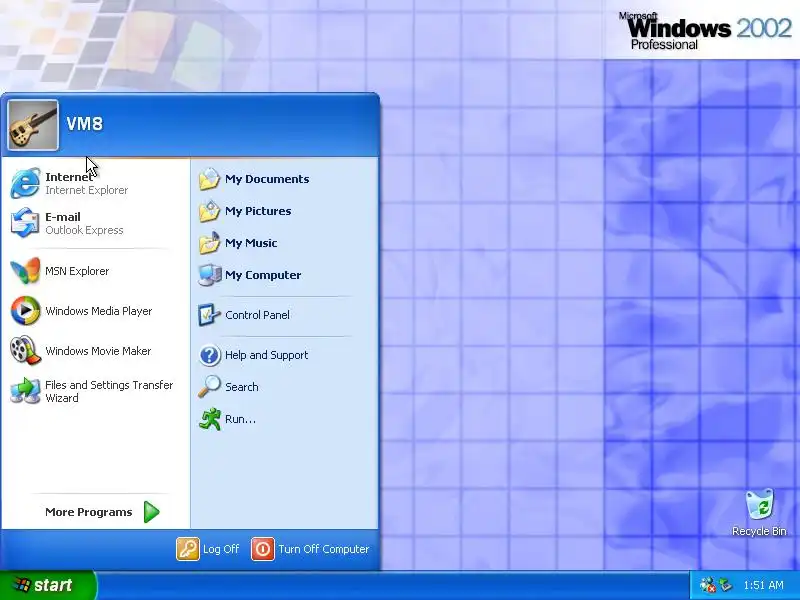
Task: Select the Internet menu entry text
Action: [69, 177]
